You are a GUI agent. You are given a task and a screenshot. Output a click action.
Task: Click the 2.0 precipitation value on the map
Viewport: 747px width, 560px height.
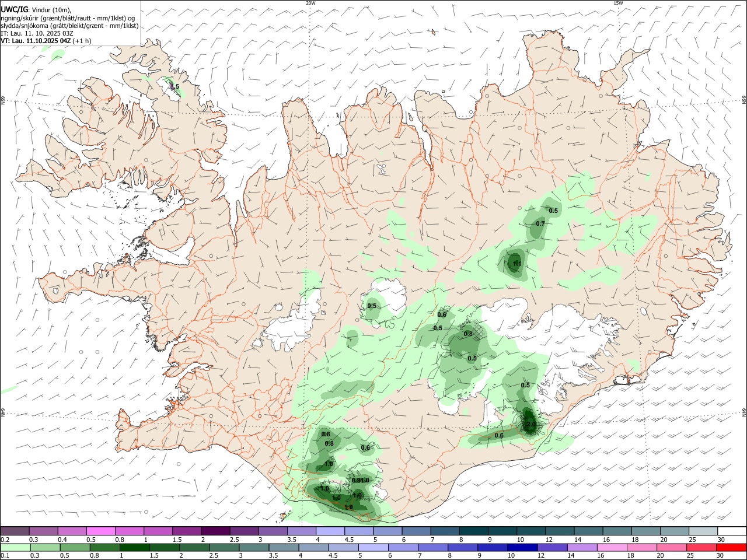530,425
